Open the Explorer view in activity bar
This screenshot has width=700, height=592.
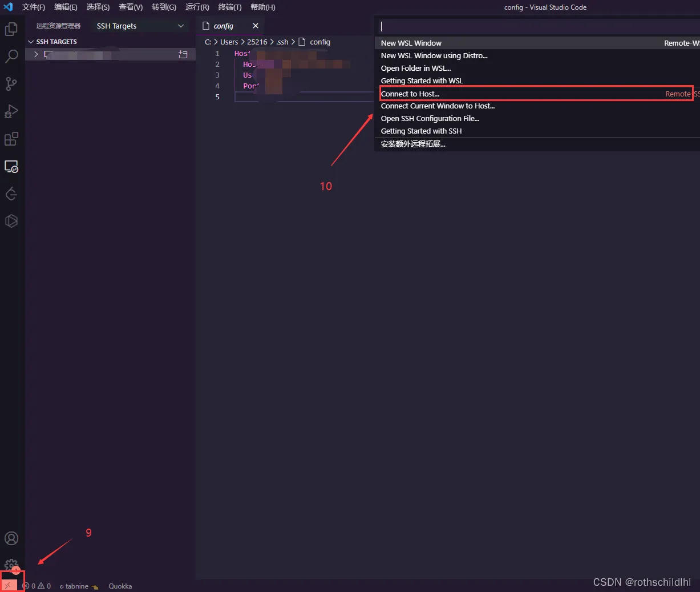tap(11, 29)
